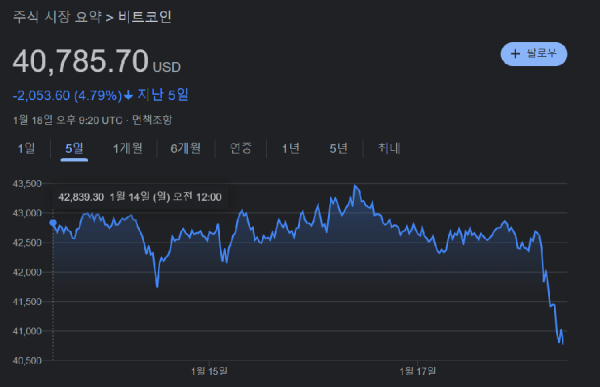
Task: Click the highest peak of the price line
Action: coord(355,186)
